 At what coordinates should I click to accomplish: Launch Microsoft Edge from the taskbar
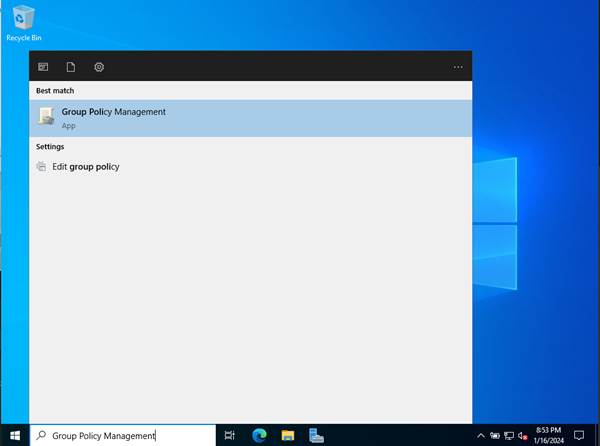click(x=259, y=435)
